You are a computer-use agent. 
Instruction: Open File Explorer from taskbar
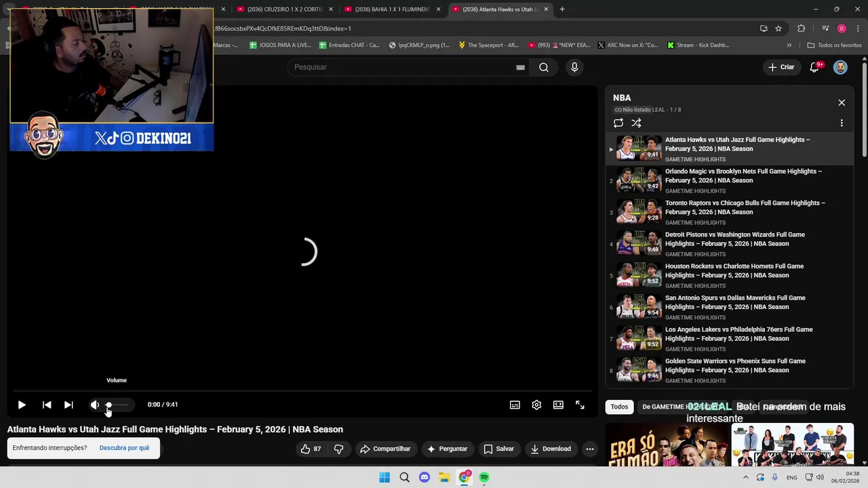[444, 477]
